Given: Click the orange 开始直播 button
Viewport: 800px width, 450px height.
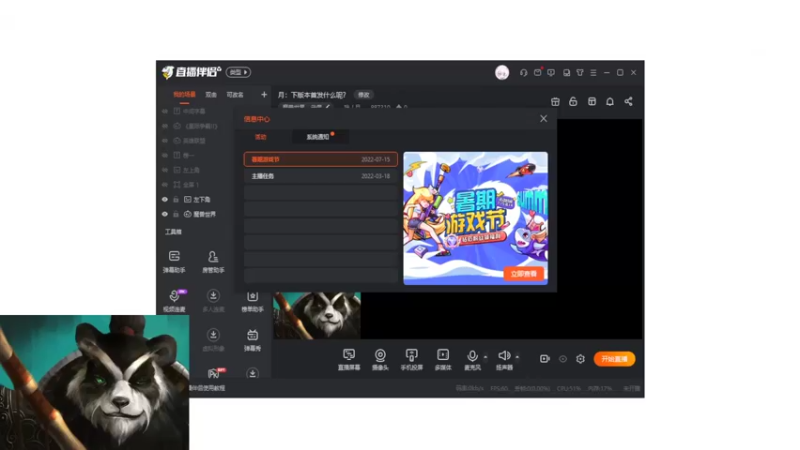Looking at the screenshot, I should [614, 359].
